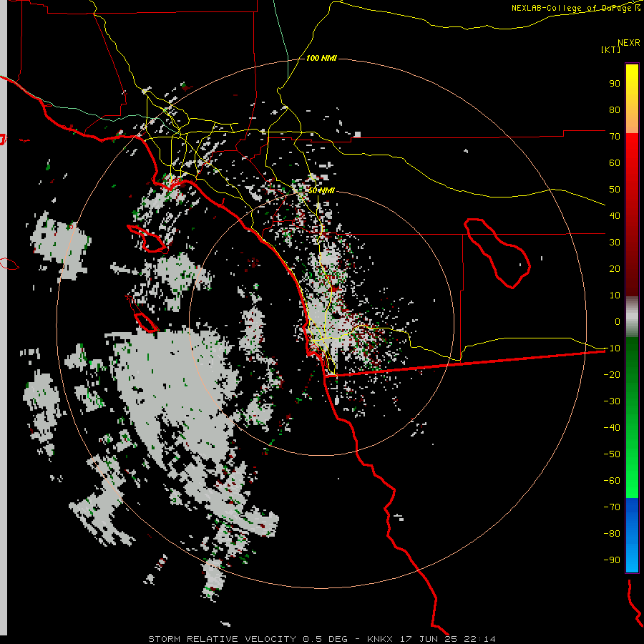Click the -80 scale value
The height and width of the screenshot is (644, 644).
tap(612, 534)
